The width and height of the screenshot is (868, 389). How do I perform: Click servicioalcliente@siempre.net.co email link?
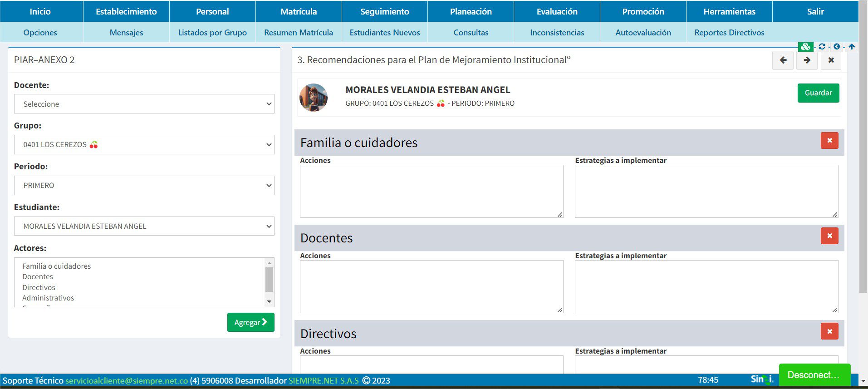(x=127, y=380)
